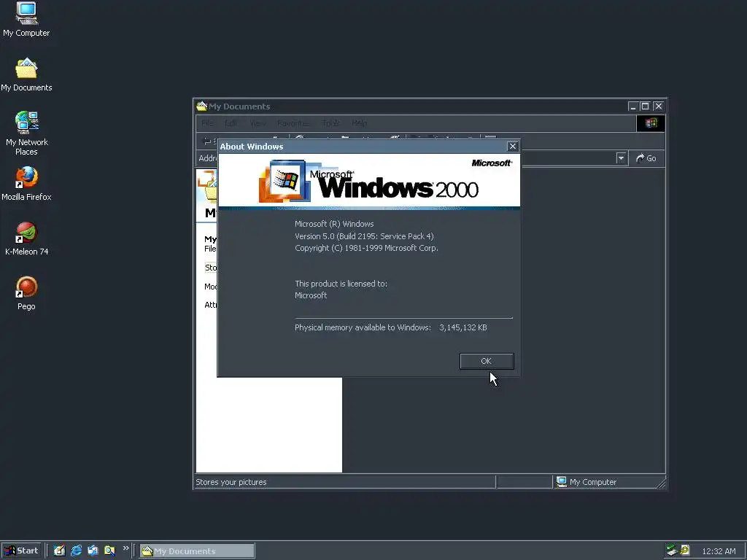This screenshot has height=560, width=747.
Task: Click the 'Version 5.0 (Build 2195: Service Pack 4)' text
Action: point(364,236)
